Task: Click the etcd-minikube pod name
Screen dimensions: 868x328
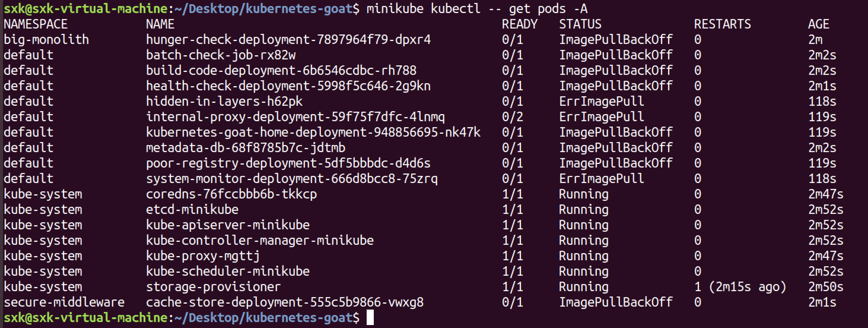Action: [x=192, y=209]
